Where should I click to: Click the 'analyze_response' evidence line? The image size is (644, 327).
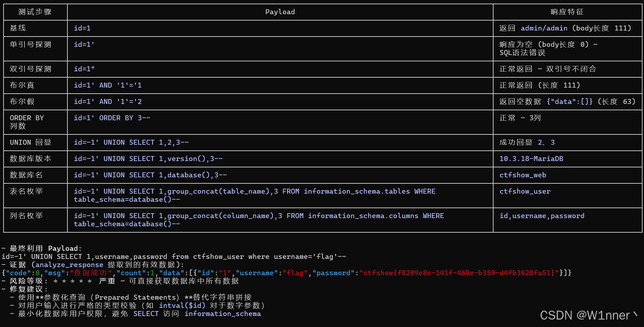tap(93, 265)
